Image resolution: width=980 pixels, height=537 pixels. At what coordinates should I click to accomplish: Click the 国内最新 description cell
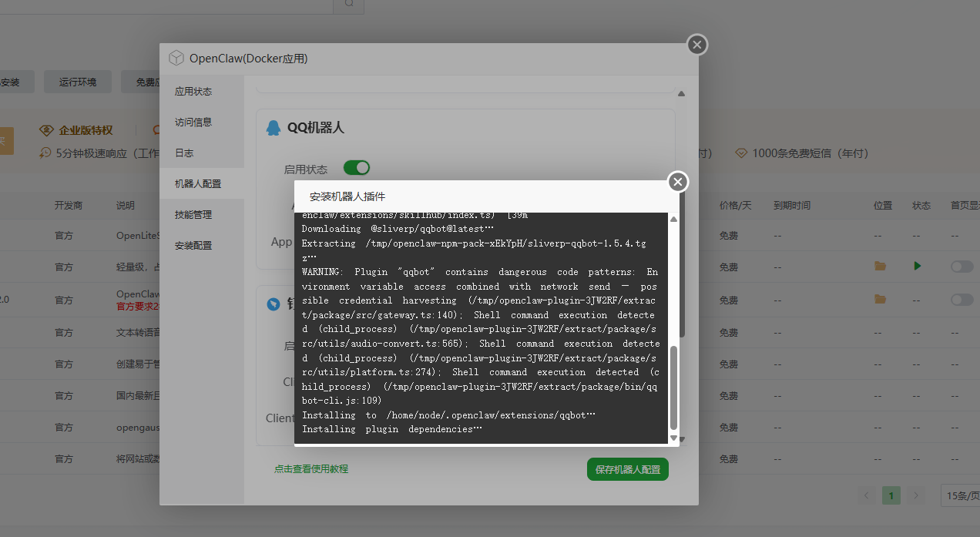pos(138,395)
